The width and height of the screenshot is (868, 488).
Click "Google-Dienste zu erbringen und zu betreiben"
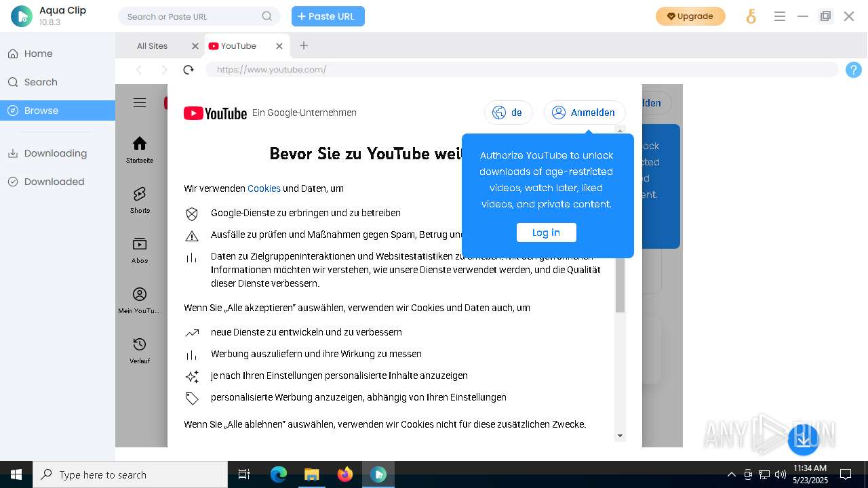[306, 213]
